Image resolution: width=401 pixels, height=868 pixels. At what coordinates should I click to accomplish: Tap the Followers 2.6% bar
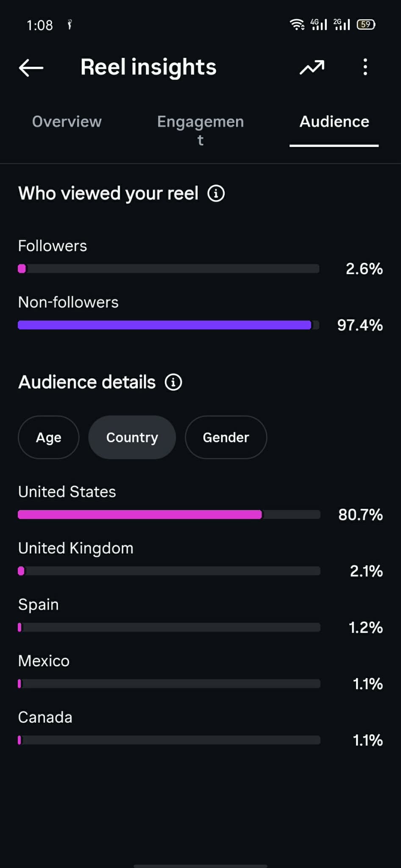[169, 269]
